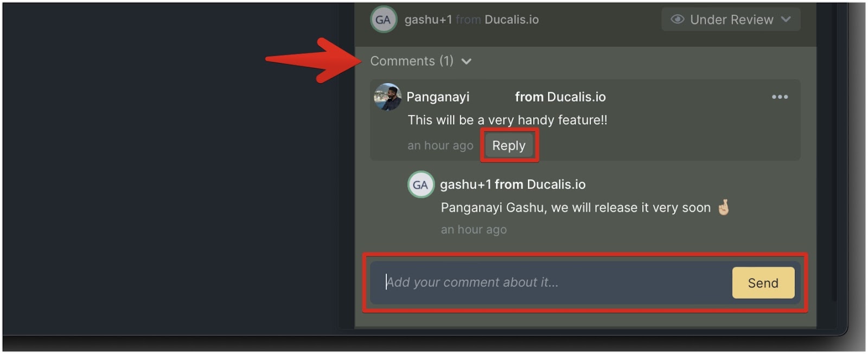This screenshot has height=354, width=868.
Task: Click the 'an hour ago' timestamp under reply
Action: point(474,230)
